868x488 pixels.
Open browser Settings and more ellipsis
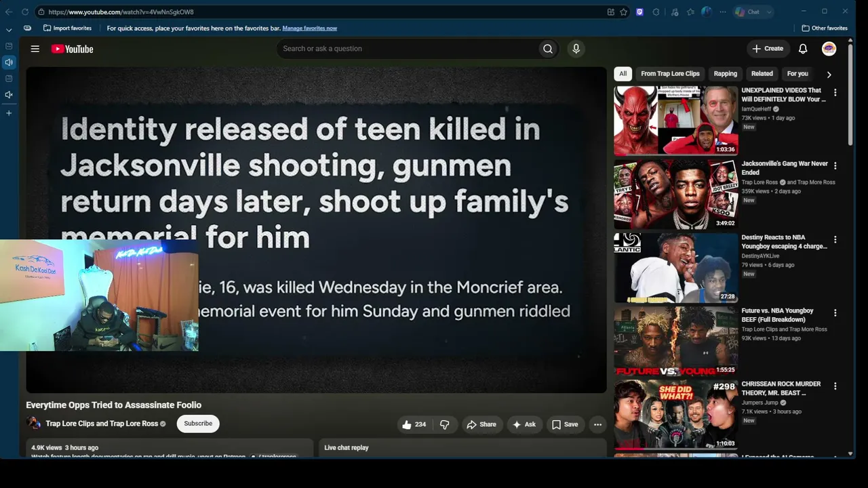pyautogui.click(x=722, y=12)
